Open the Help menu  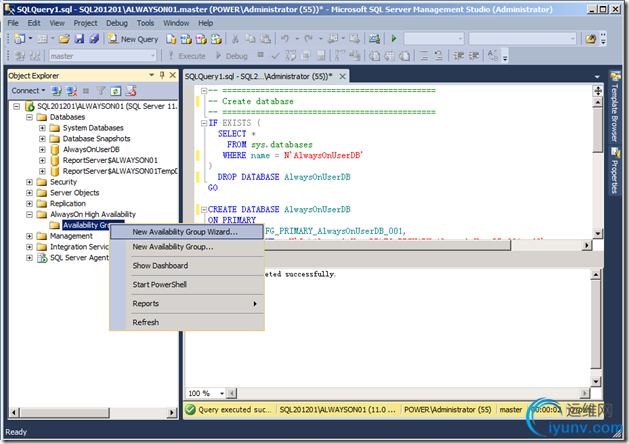pyautogui.click(x=205, y=23)
